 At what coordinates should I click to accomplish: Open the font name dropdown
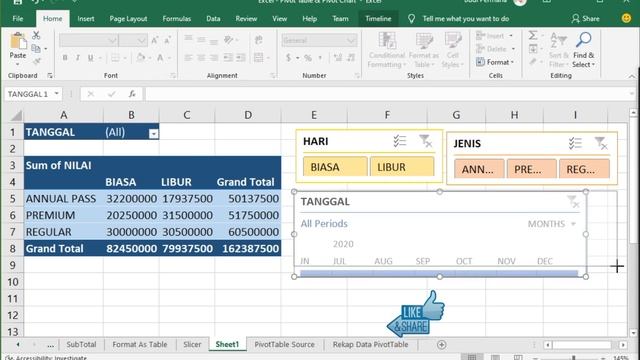[x=112, y=40]
